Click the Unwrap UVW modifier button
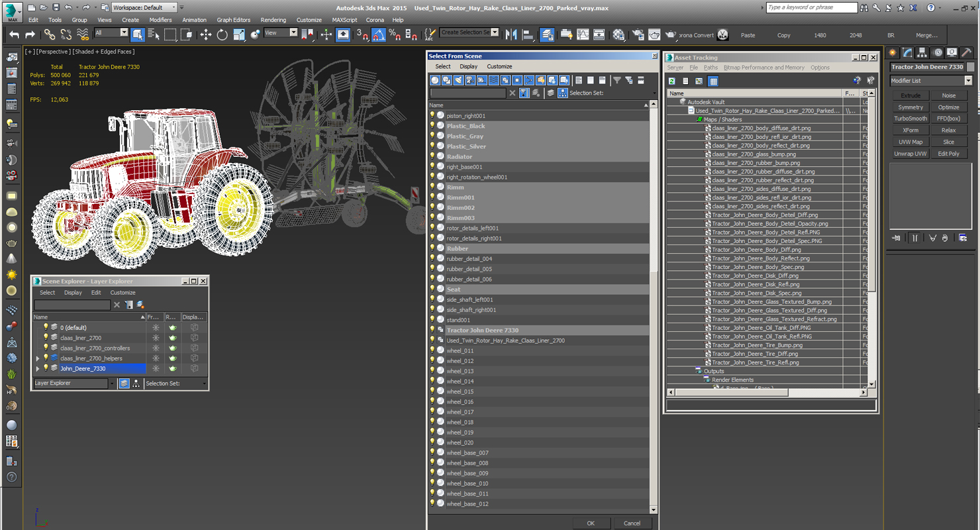Viewport: 980px width, 530px height. (x=910, y=154)
